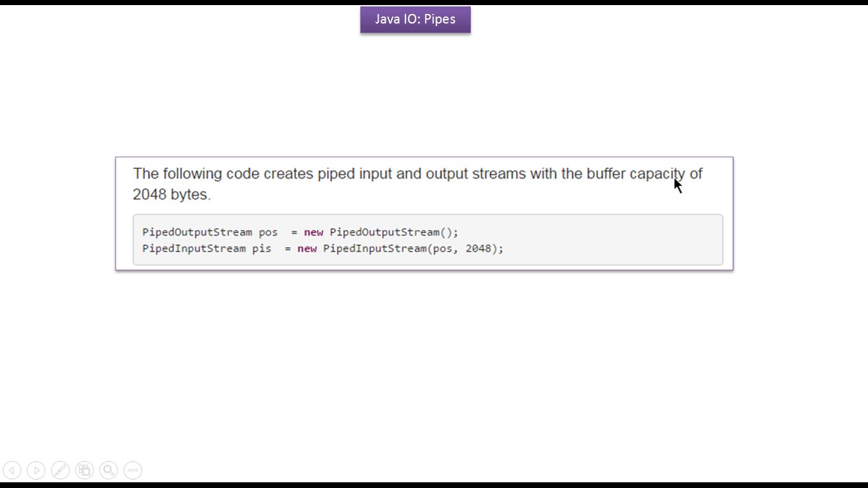Click the PipedOutputStream() constructor call
The height and width of the screenshot is (488, 868).
tap(391, 232)
